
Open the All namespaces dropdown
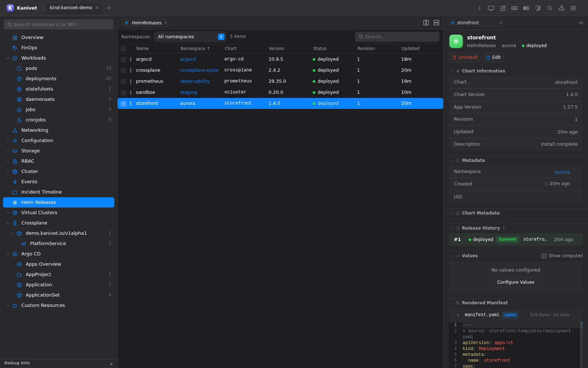pyautogui.click(x=190, y=37)
